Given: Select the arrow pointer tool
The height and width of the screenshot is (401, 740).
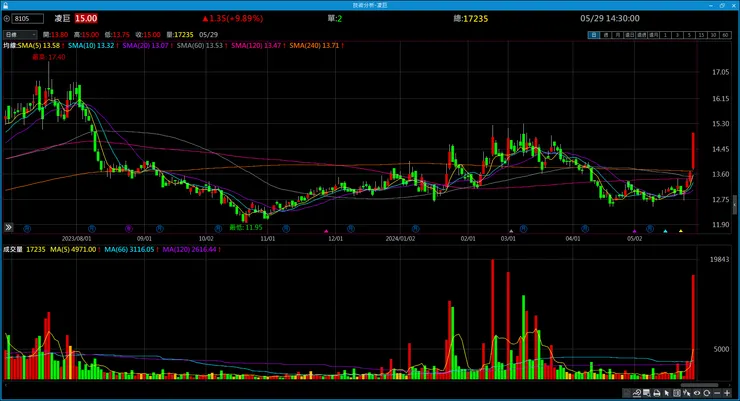Looking at the screenshot, I should tap(666, 393).
